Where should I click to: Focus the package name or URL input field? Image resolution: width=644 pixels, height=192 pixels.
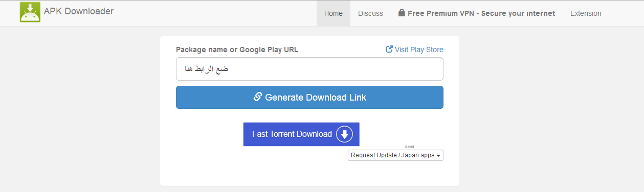click(309, 69)
